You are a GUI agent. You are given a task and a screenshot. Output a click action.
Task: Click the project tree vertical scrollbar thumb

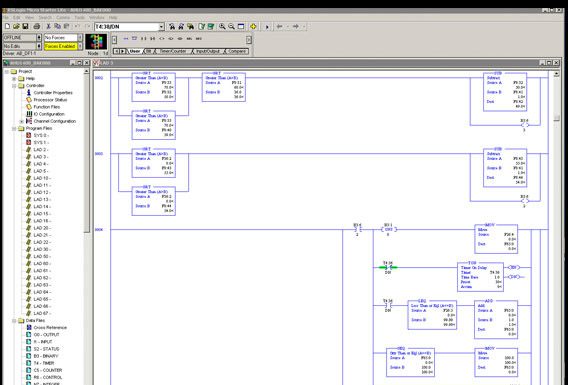click(87, 153)
